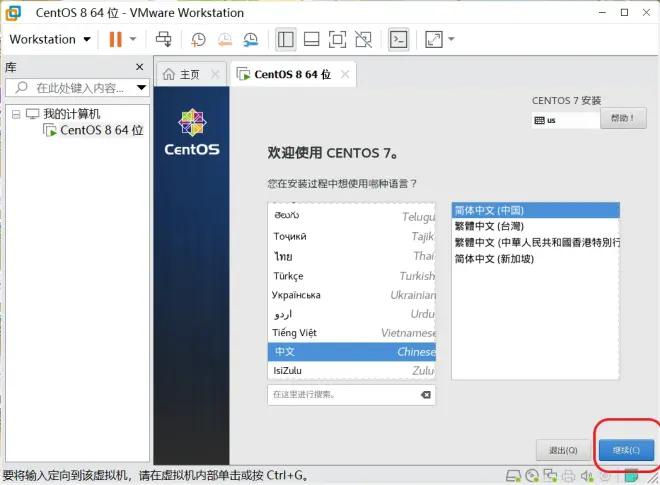The height and width of the screenshot is (485, 660).
Task: Toggle the thumbnail bar view
Action: [x=311, y=39]
